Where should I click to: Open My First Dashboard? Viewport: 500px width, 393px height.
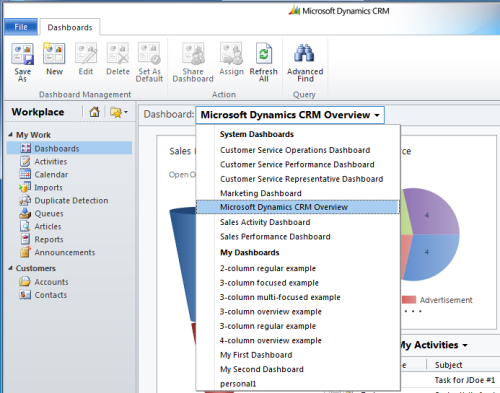[256, 355]
